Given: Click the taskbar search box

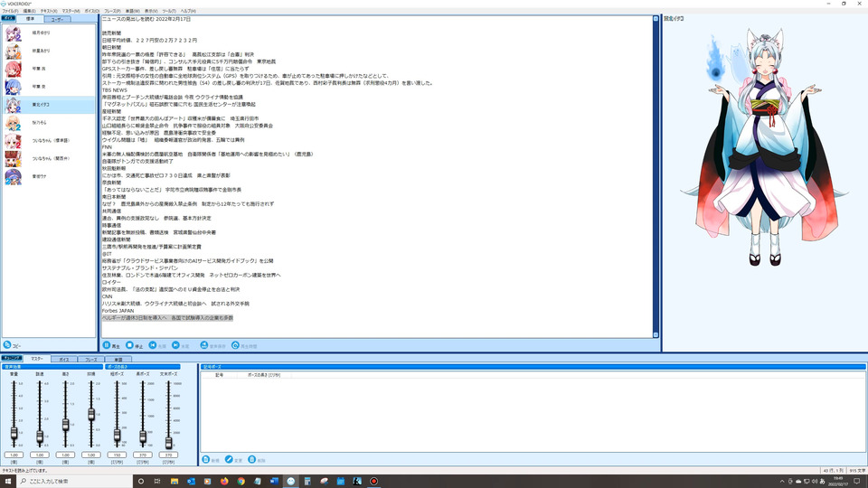Looking at the screenshot, I should [74, 481].
